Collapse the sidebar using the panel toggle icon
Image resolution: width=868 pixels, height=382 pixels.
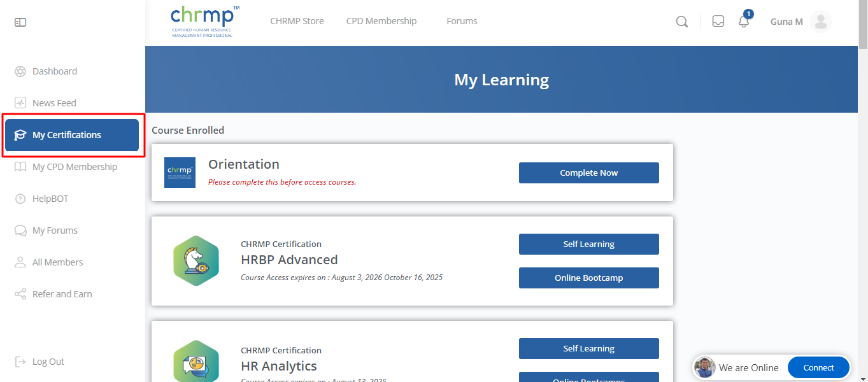click(x=20, y=22)
